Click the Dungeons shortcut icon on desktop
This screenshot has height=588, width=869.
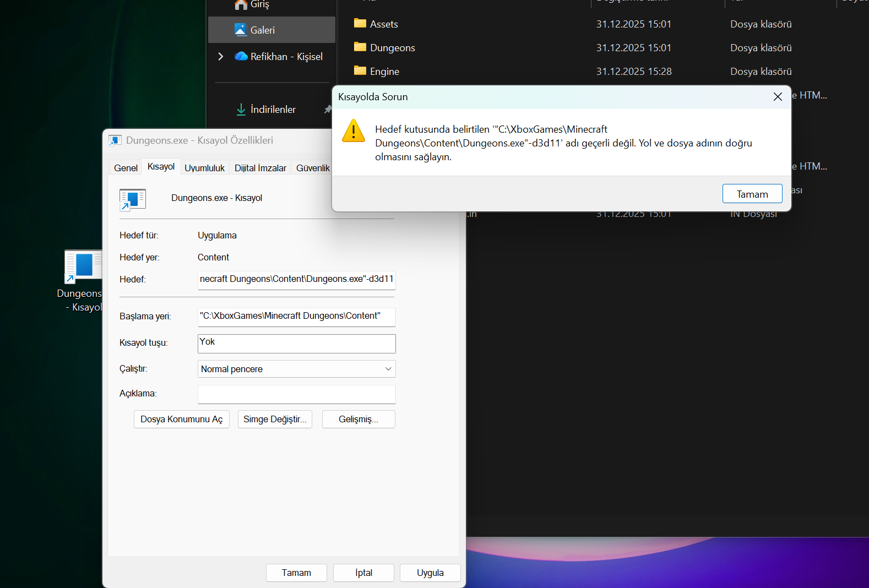[x=83, y=267]
